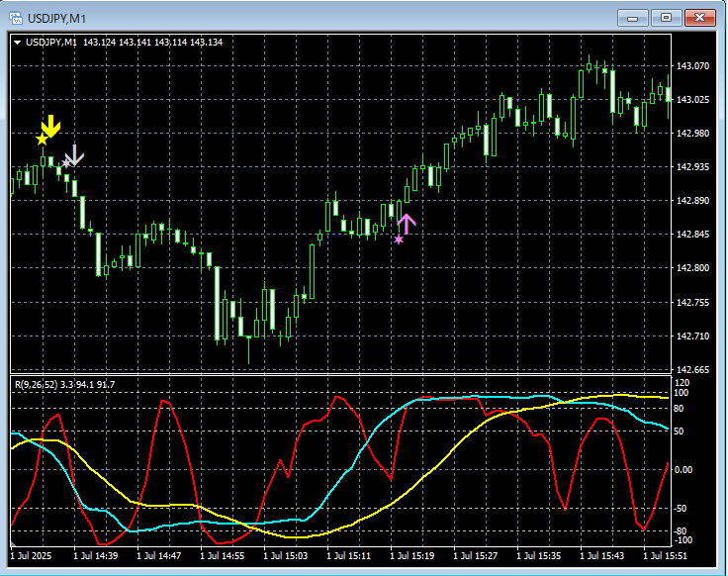The width and height of the screenshot is (728, 576).
Task: Click the 142.710 price label
Action: pyautogui.click(x=692, y=336)
